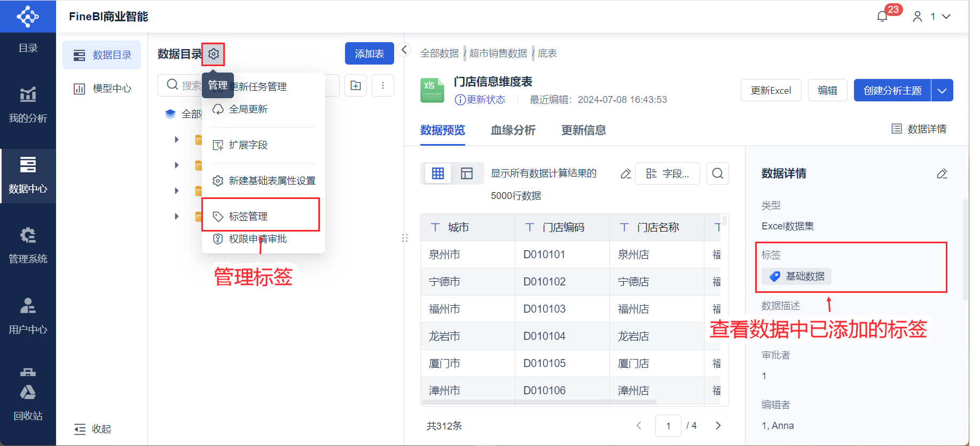This screenshot has width=980, height=446.
Task: Select 模型中心 navigation item
Action: pyautogui.click(x=102, y=89)
